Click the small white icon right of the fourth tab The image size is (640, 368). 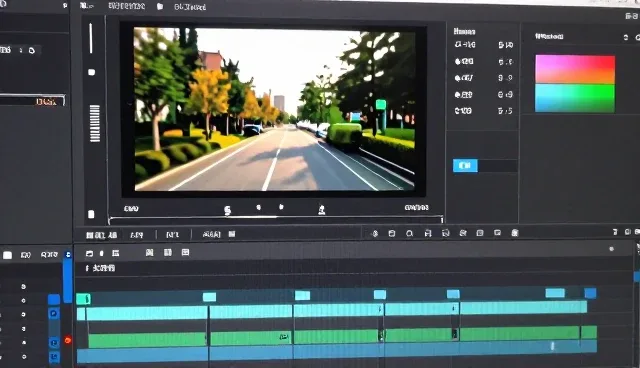pyautogui.click(x=232, y=234)
